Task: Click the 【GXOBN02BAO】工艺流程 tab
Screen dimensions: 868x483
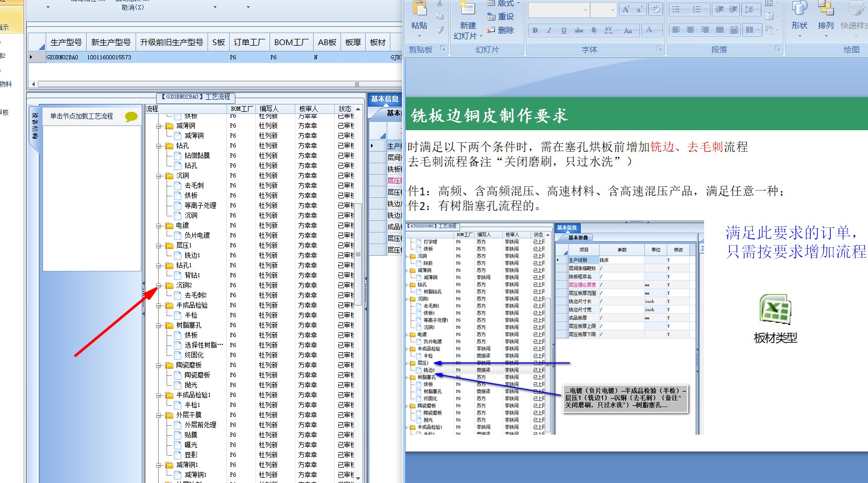Action: click(196, 97)
